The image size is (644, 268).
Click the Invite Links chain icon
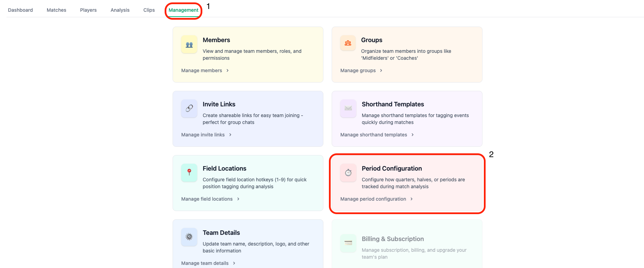tap(189, 108)
